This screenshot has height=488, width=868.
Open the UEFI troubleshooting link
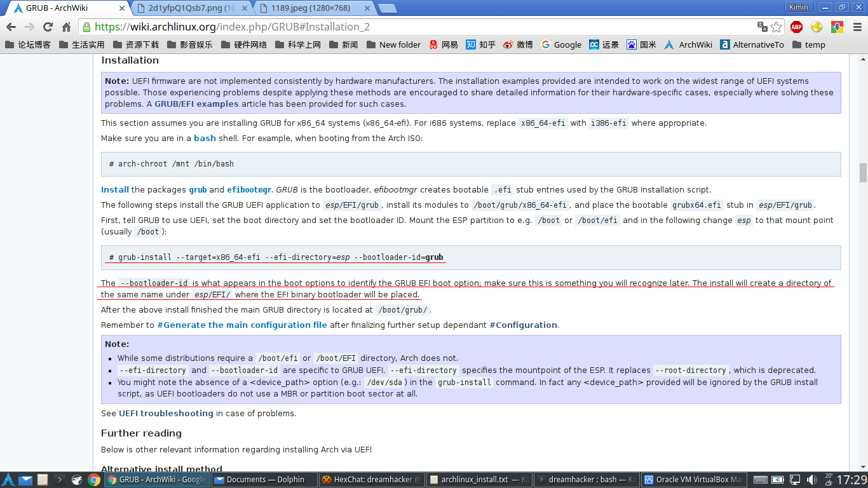click(x=166, y=413)
